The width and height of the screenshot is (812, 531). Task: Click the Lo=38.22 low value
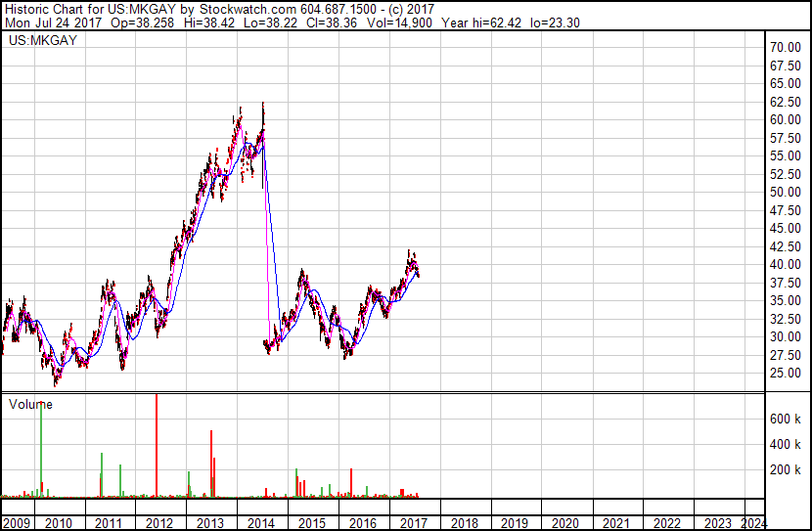pyautogui.click(x=270, y=22)
